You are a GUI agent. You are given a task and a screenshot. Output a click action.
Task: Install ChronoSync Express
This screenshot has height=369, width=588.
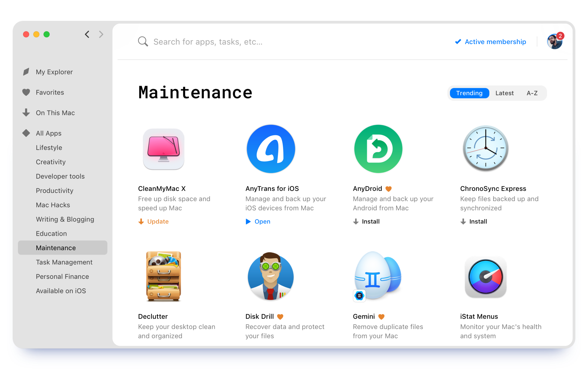[x=474, y=221]
